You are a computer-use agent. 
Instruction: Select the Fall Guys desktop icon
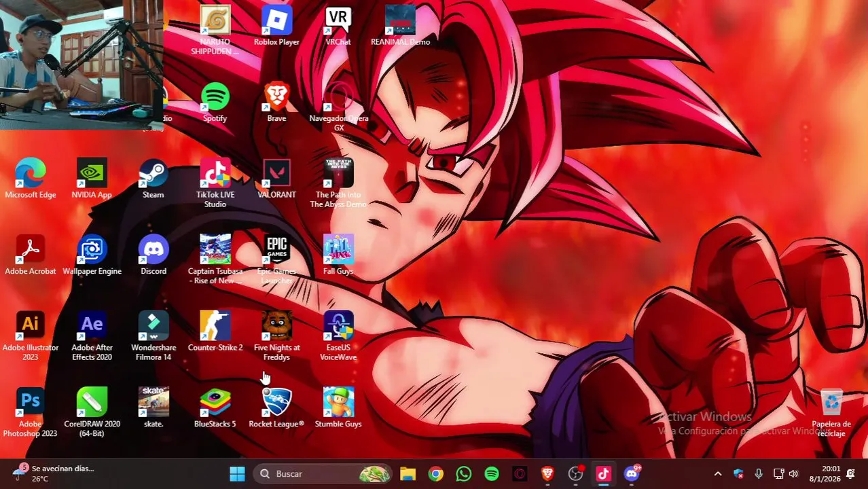click(338, 255)
